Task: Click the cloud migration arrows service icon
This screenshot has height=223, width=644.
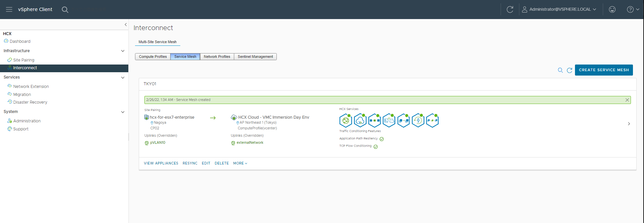Action: pos(360,120)
